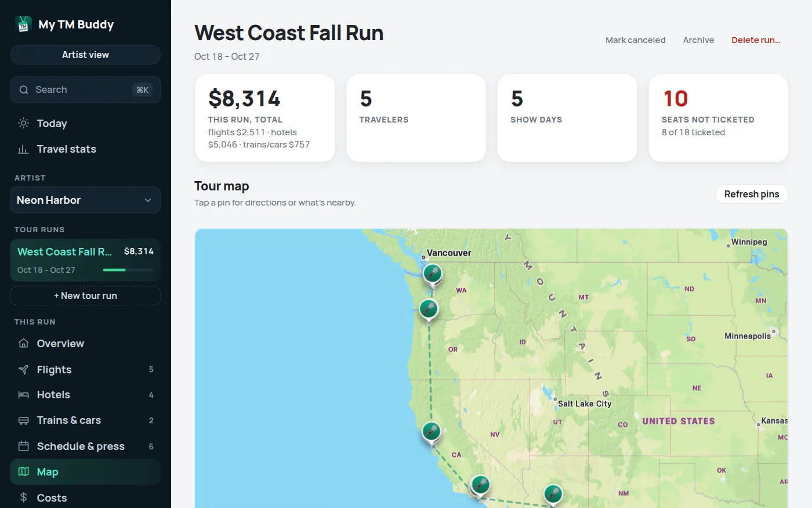The height and width of the screenshot is (508, 812).
Task: Click the UNITED STATES map label
Action: (x=679, y=421)
